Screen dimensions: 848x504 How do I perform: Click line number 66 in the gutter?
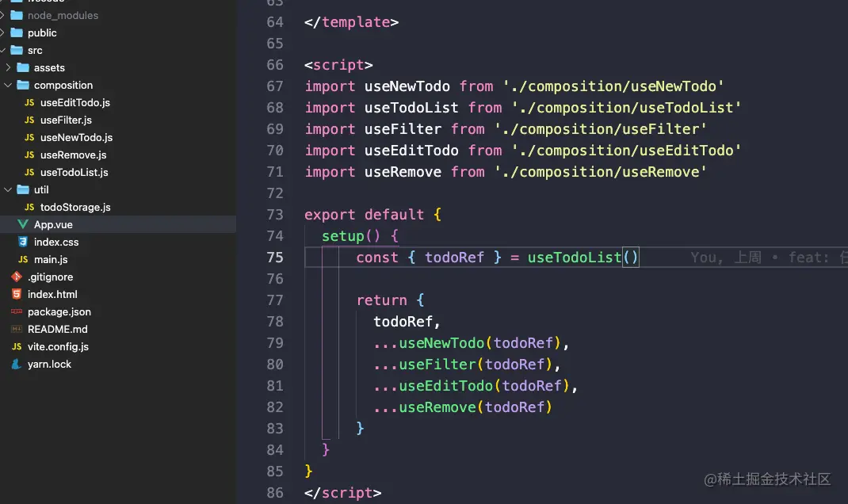coord(275,65)
